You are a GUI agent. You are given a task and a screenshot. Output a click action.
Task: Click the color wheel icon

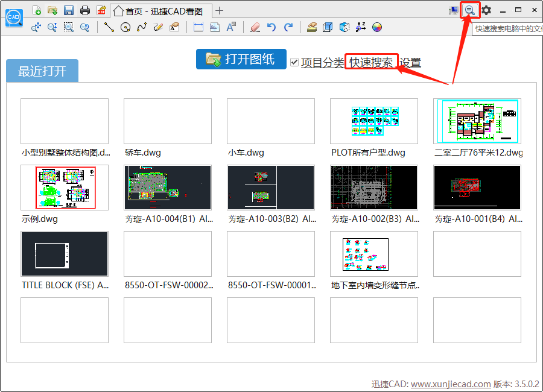click(376, 27)
